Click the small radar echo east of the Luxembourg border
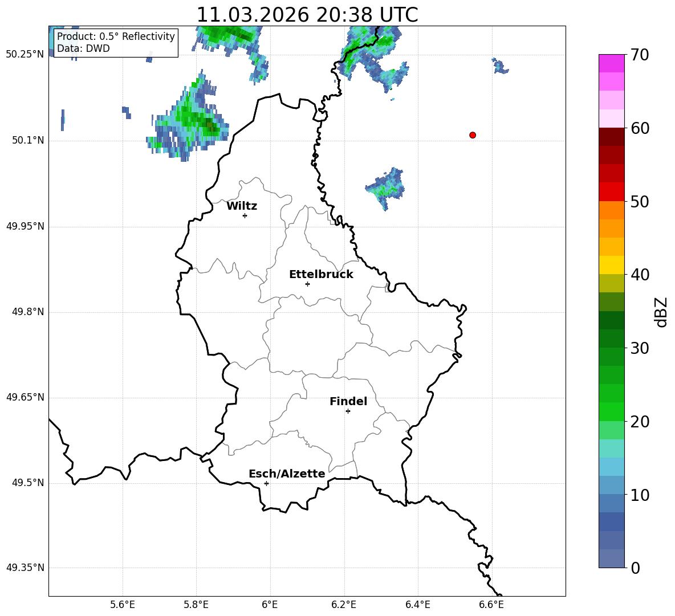The width and height of the screenshot is (675, 616). pyautogui.click(x=387, y=187)
